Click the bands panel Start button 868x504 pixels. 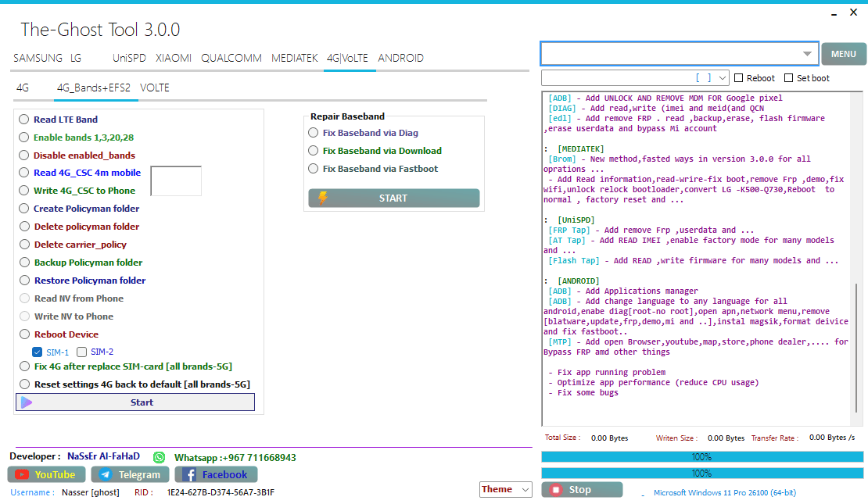135,402
